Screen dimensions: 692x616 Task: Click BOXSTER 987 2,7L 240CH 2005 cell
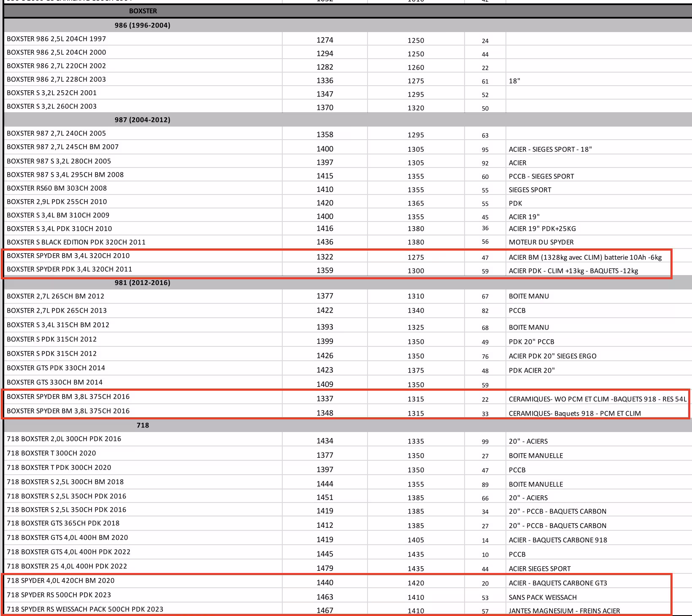143,133
